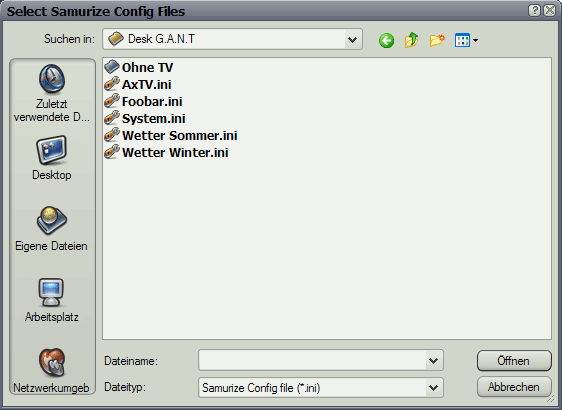Open Eigene Dateien location
562x410 pixels.
click(52, 229)
